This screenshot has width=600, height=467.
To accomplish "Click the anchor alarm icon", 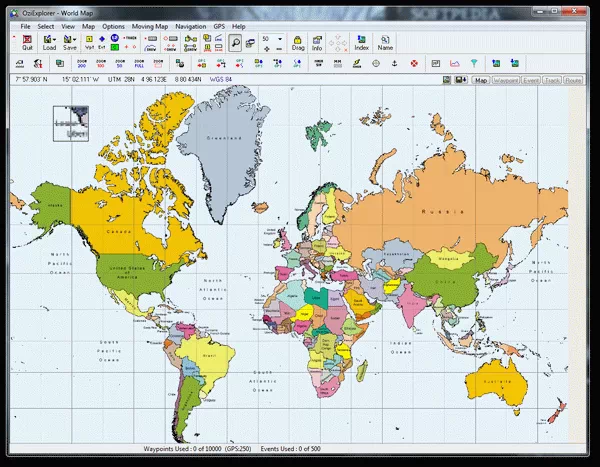I will [x=394, y=64].
